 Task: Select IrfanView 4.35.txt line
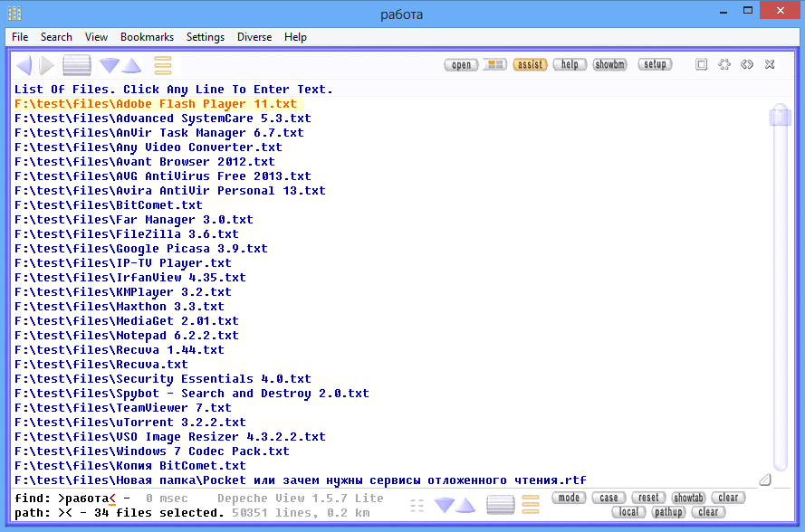(x=130, y=278)
